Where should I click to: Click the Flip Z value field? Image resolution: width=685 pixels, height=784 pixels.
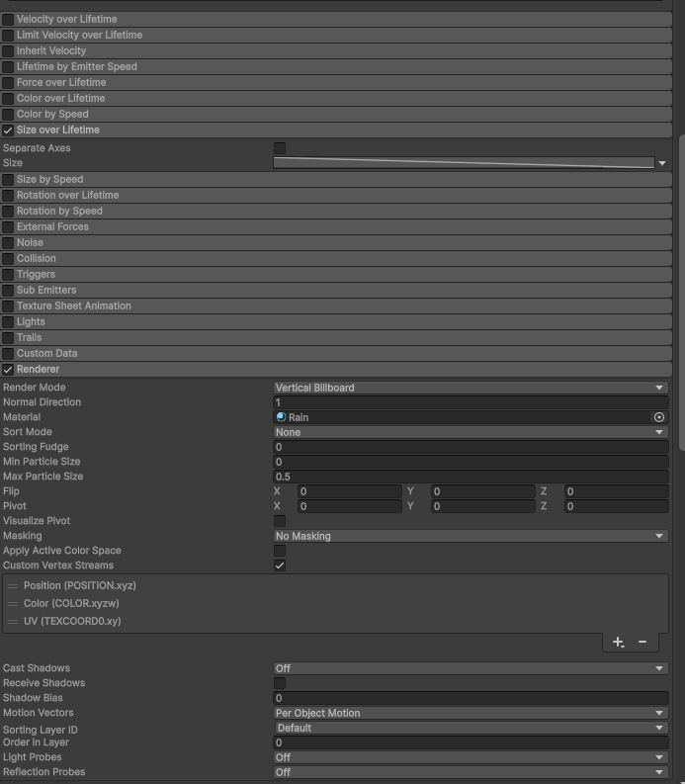617,491
